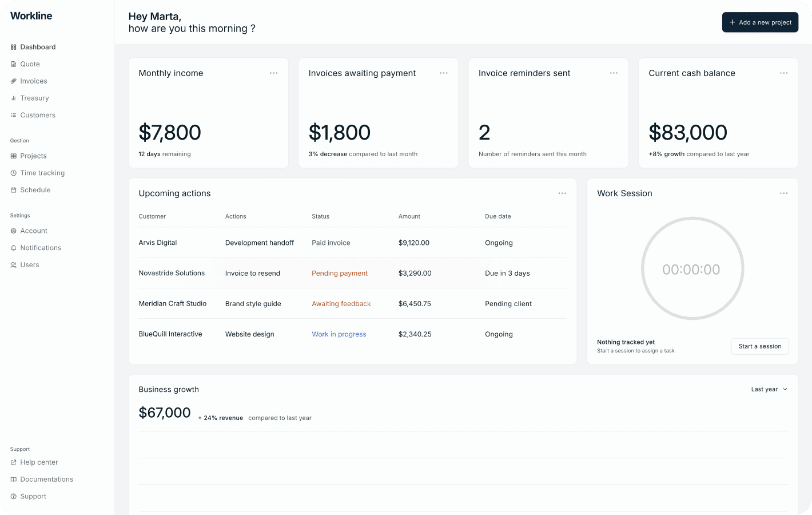Image resolution: width=812 pixels, height=515 pixels.
Task: Open the Help center icon
Action: [13, 462]
